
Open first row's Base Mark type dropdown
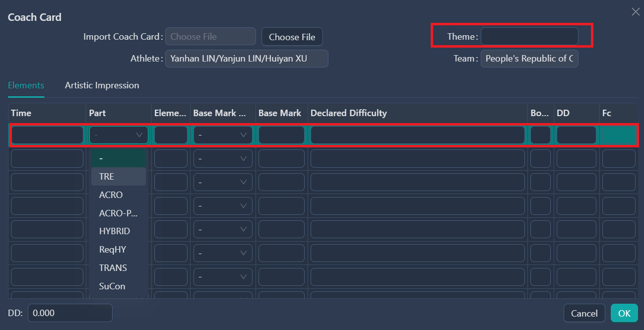[x=223, y=135]
